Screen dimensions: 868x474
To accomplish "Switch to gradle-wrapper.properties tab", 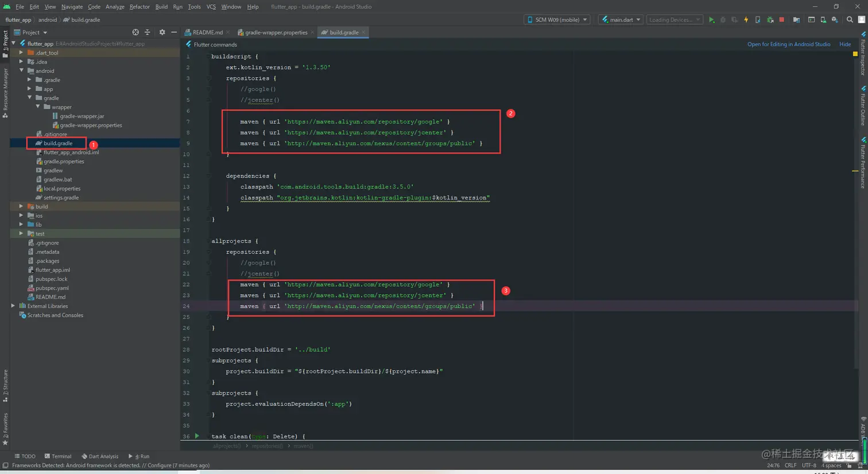I will pos(276,32).
